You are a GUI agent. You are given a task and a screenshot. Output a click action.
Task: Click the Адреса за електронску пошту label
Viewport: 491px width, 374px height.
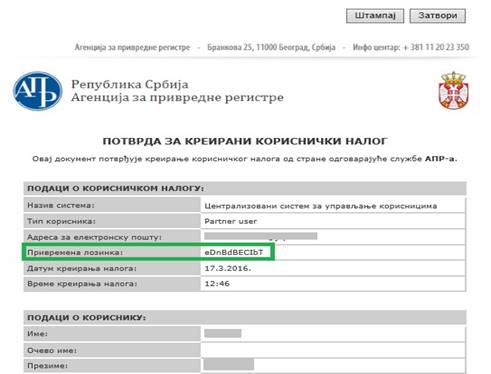click(x=94, y=237)
